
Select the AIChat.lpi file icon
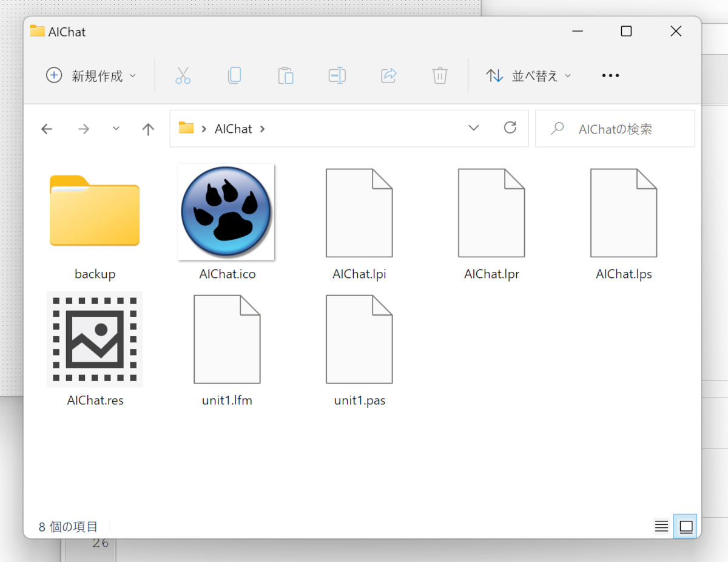(359, 212)
